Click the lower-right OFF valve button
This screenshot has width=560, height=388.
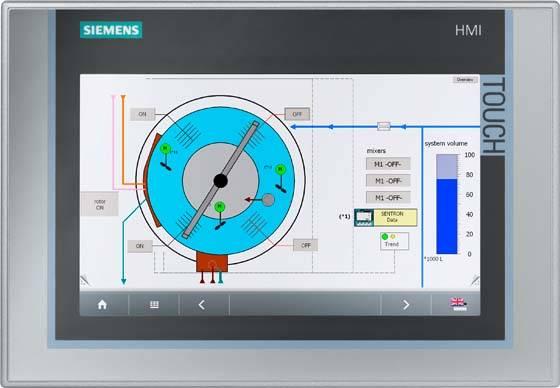point(306,245)
